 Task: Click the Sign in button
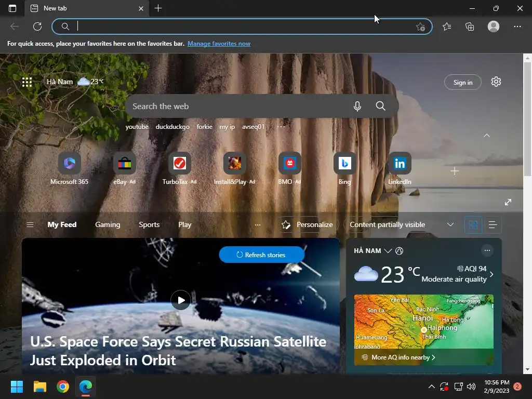(x=463, y=82)
